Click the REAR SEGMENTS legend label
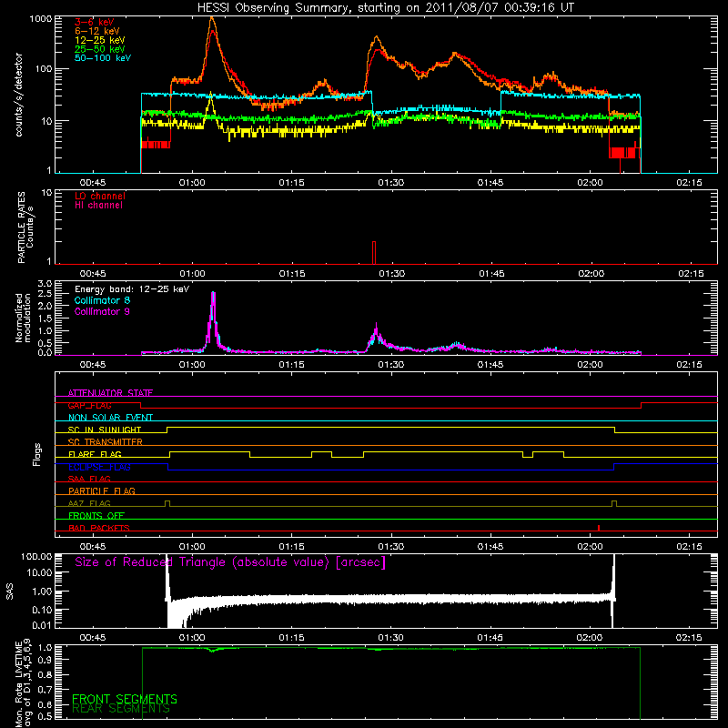The width and height of the screenshot is (728, 728). 121,708
